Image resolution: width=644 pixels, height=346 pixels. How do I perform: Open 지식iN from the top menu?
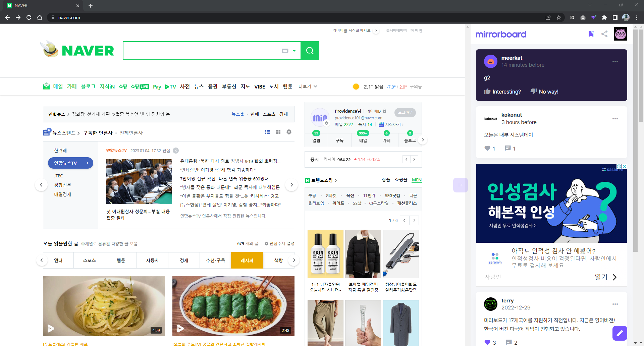click(x=107, y=86)
